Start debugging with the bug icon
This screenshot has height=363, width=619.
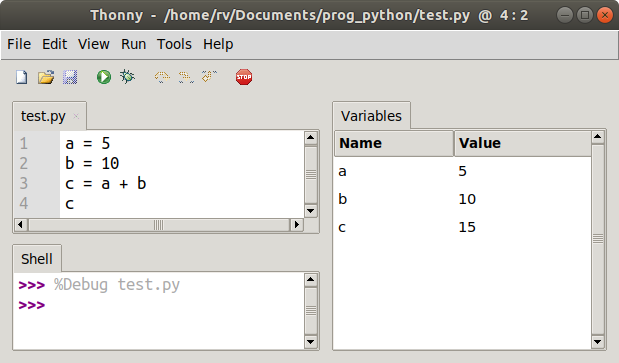click(127, 77)
